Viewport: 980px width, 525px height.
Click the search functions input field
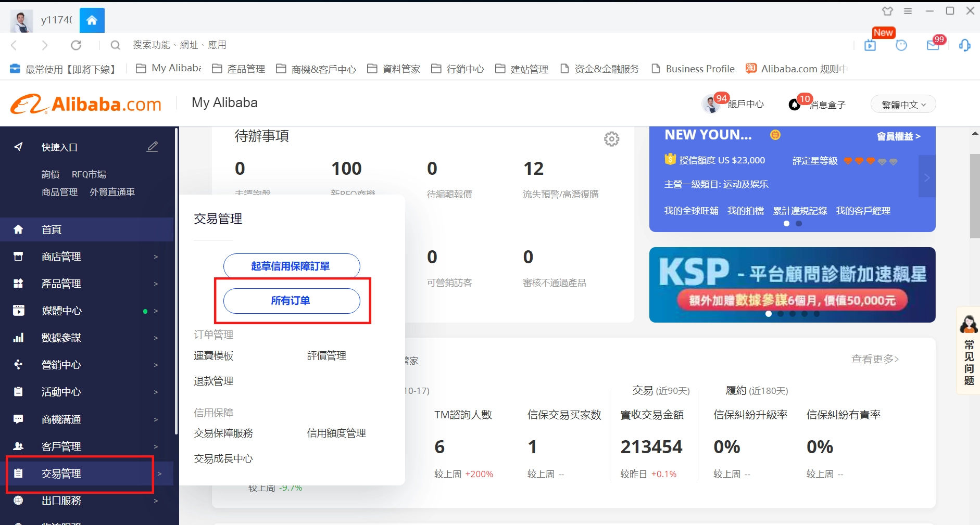coord(180,45)
